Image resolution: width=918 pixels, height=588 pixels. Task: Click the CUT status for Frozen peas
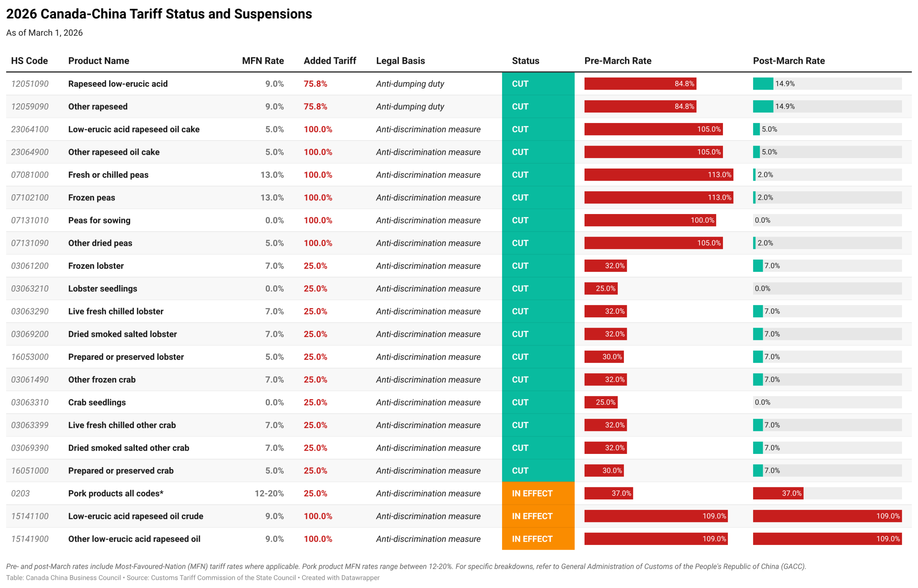[x=520, y=198]
